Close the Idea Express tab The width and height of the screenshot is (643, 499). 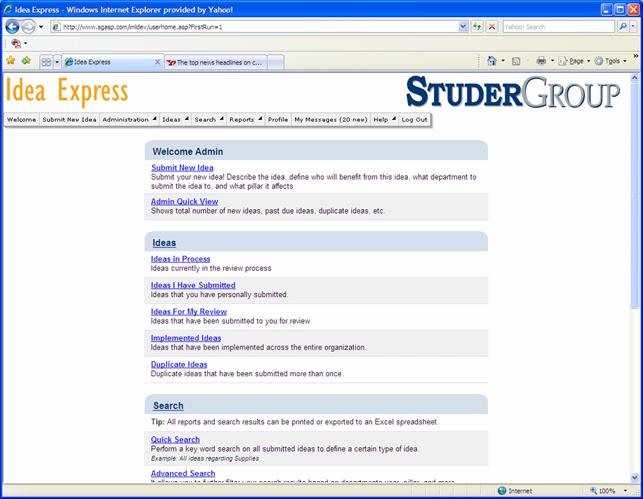click(x=157, y=62)
